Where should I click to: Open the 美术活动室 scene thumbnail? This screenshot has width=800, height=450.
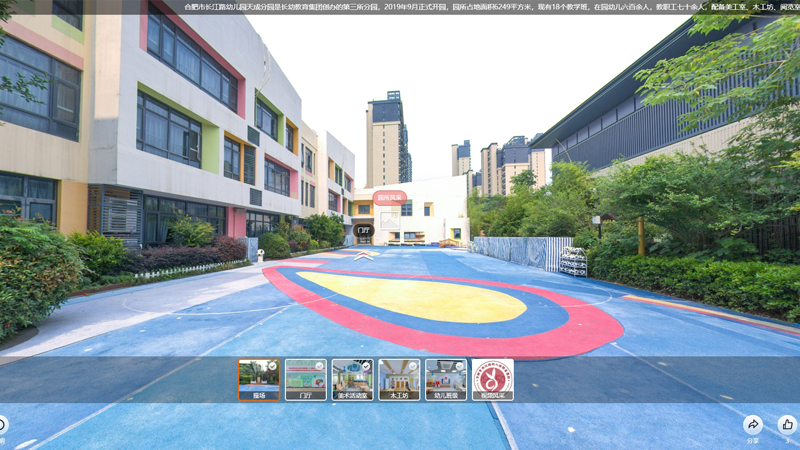tap(352, 380)
